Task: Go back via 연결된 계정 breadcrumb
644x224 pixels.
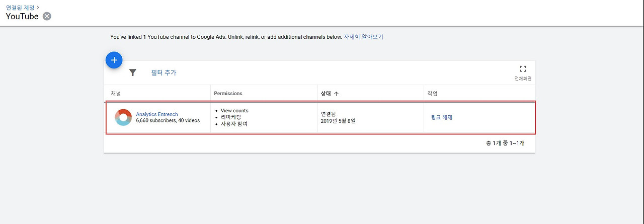Action: [x=20, y=7]
